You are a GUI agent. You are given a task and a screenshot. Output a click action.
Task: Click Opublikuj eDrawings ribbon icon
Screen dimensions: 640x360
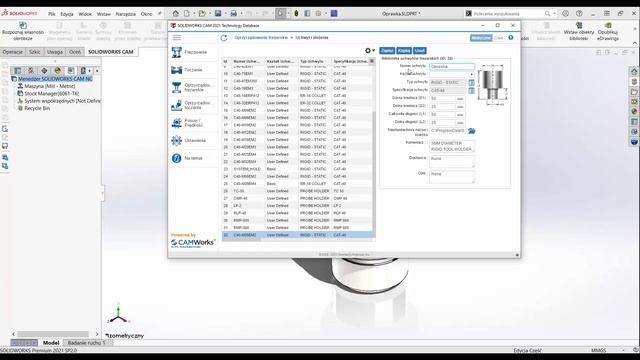(x=608, y=31)
